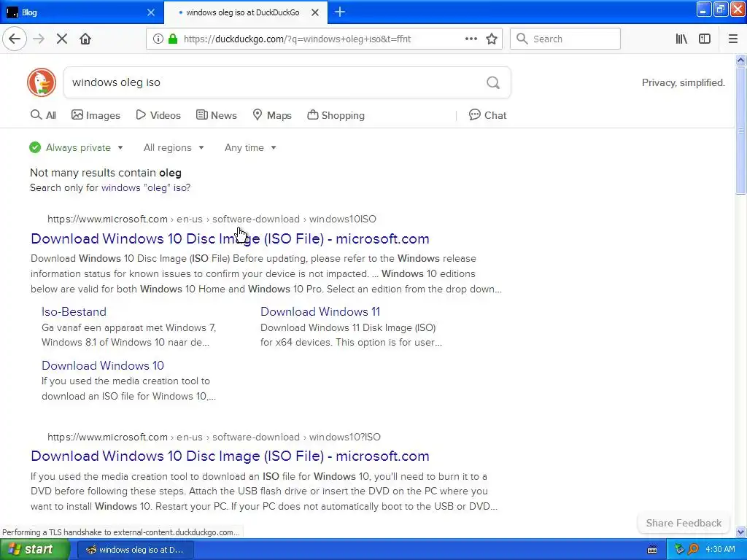This screenshot has height=560, width=747.
Task: Close the DuckDuckGo search tab
Action: (x=315, y=12)
